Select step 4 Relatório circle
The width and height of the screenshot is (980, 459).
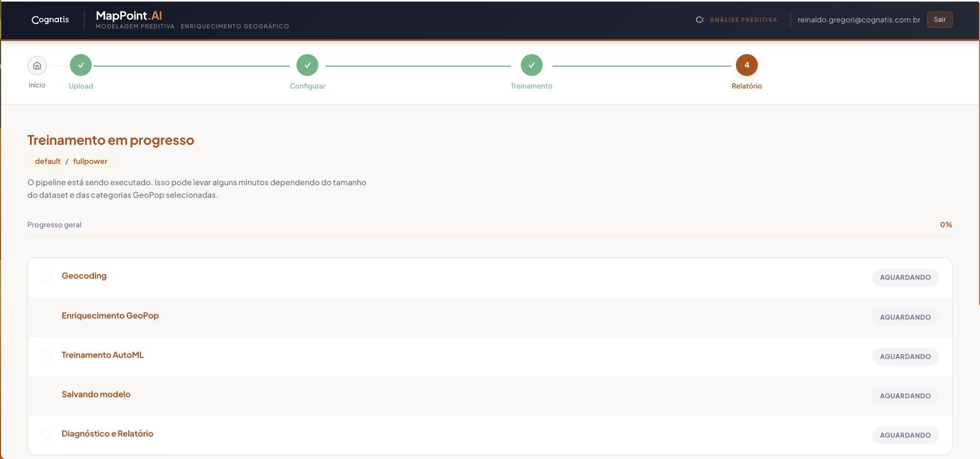pos(747,65)
